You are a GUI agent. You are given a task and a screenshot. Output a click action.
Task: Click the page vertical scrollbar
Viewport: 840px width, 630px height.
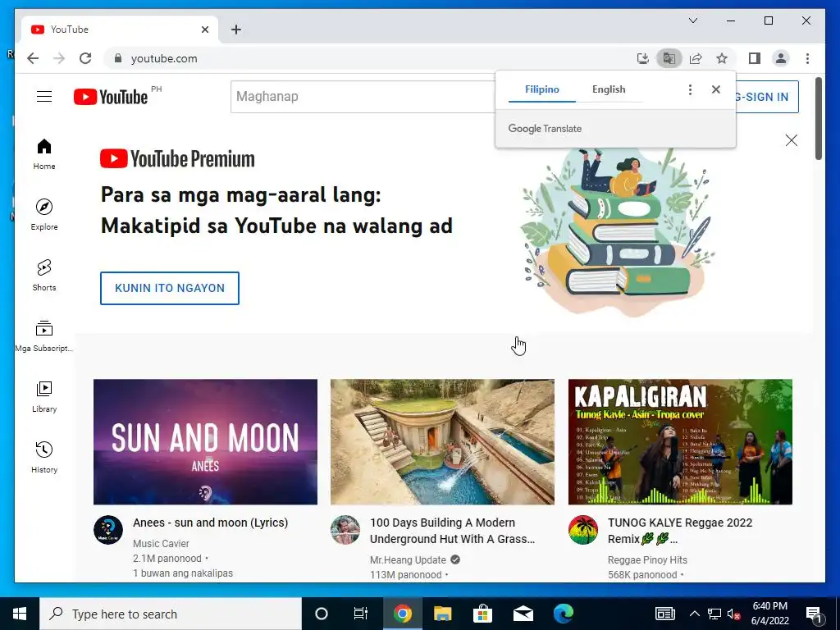(819, 118)
